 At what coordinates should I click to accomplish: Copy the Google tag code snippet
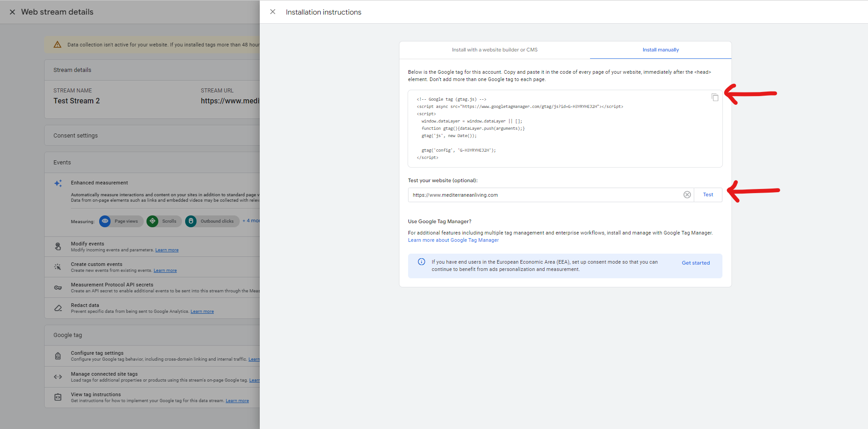pos(715,97)
